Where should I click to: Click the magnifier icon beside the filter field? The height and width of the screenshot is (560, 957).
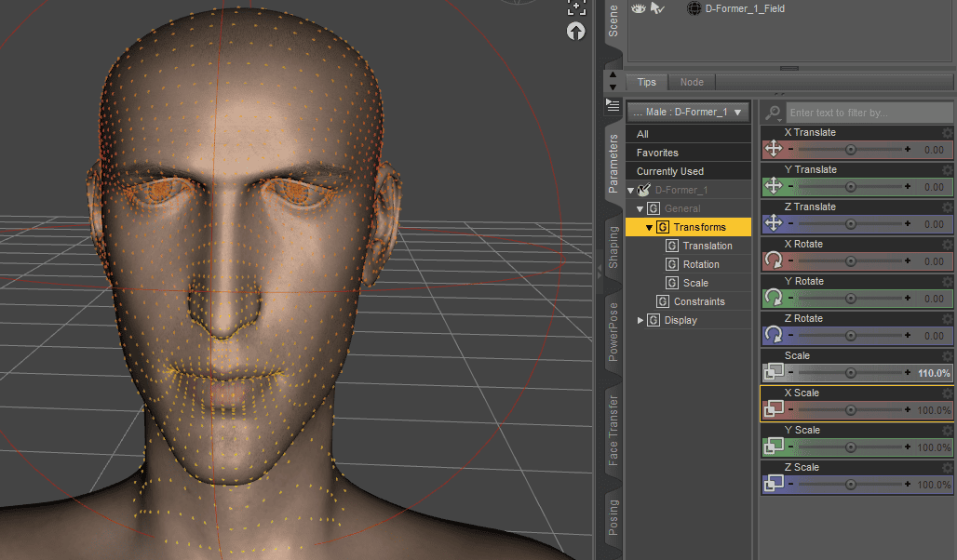[772, 113]
